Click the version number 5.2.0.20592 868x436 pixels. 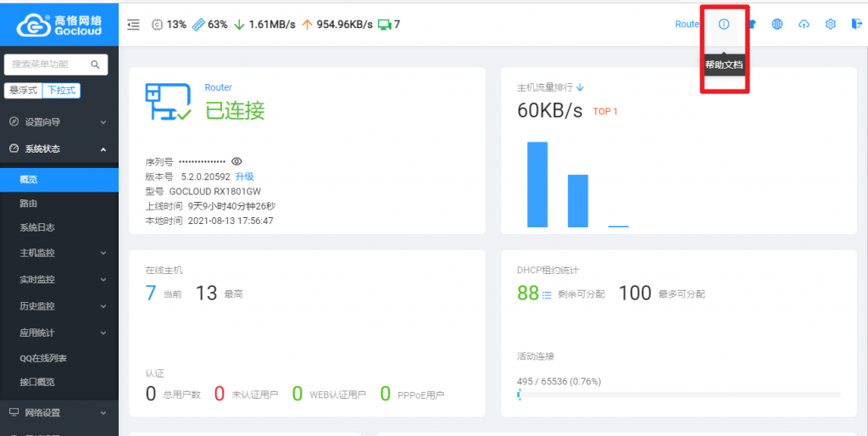205,176
